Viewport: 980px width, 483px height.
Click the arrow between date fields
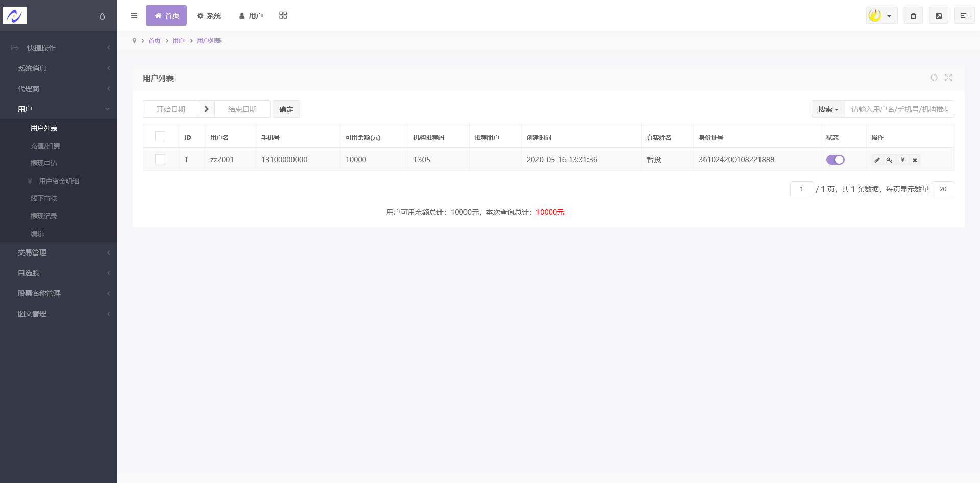206,109
